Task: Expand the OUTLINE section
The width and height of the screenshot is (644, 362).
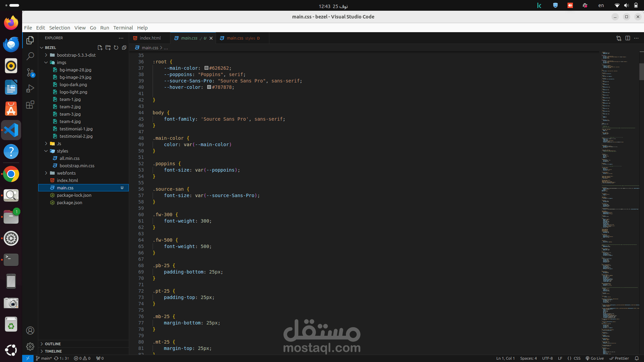Action: click(x=53, y=344)
